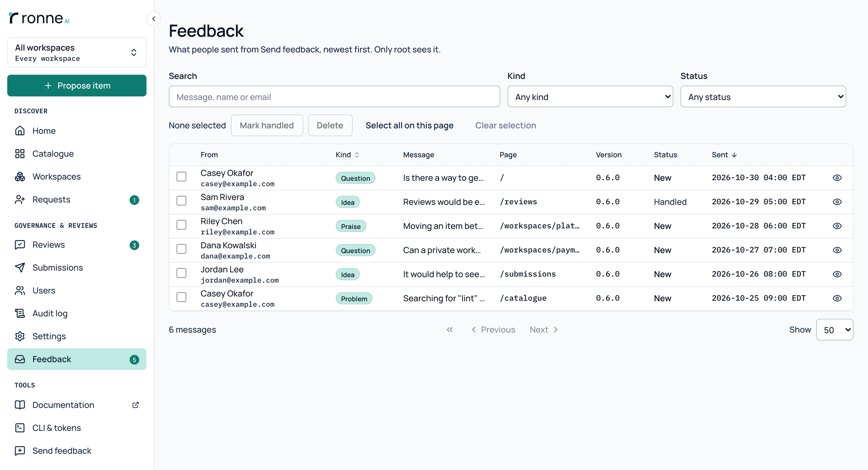View Sam Rivera's feedback via eye icon
The height and width of the screenshot is (470, 868).
pyautogui.click(x=837, y=202)
